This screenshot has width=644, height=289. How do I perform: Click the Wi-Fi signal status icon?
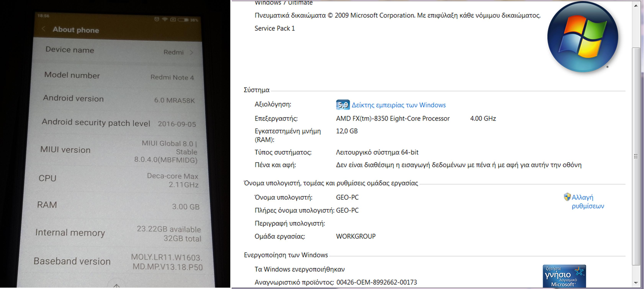(x=164, y=19)
